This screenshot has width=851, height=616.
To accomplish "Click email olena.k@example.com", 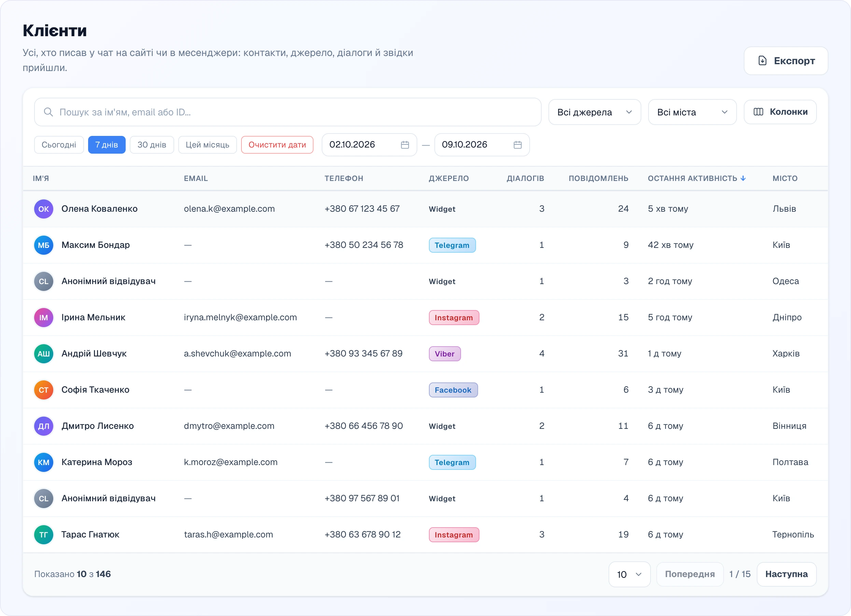I will [229, 209].
